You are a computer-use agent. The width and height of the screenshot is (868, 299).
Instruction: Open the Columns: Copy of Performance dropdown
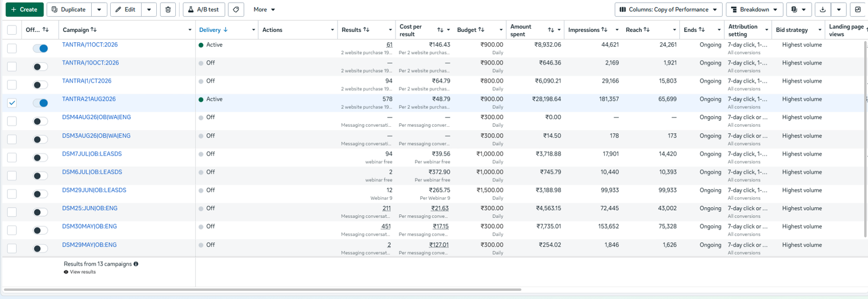[668, 10]
